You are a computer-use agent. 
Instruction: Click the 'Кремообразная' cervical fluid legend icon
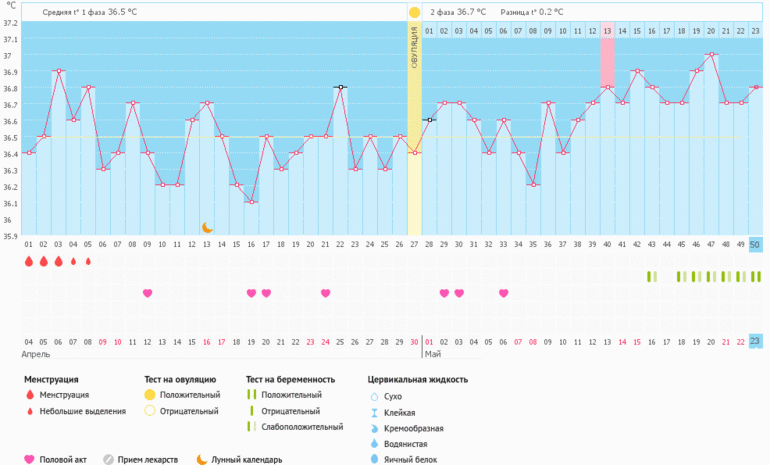[x=373, y=428]
